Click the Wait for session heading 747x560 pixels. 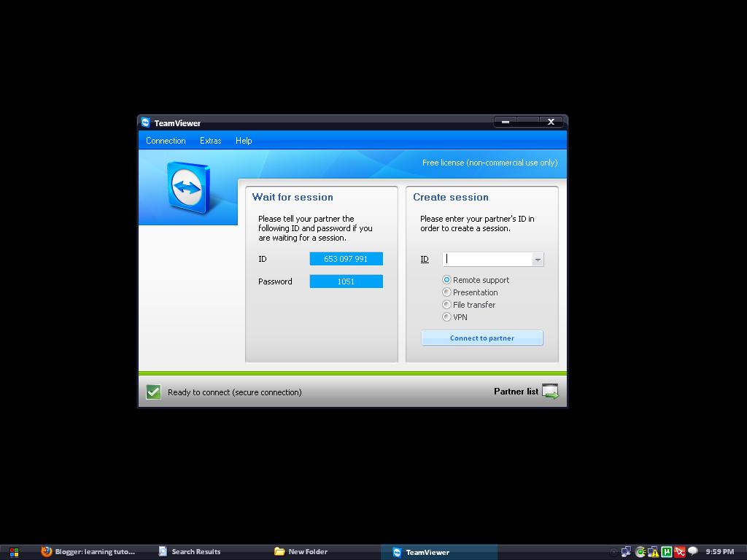[x=293, y=197]
